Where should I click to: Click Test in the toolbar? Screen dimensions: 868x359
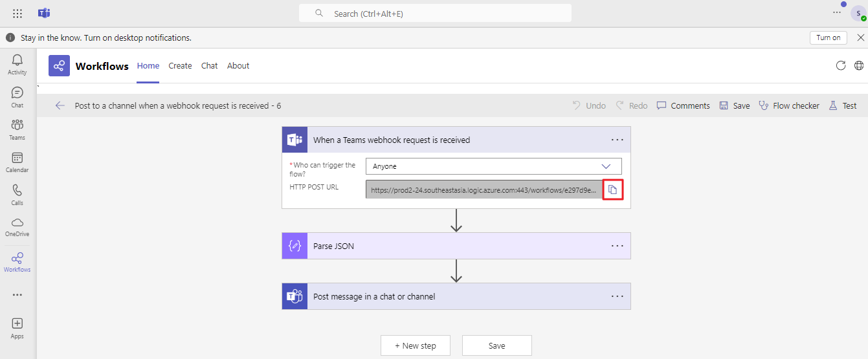[842, 105]
